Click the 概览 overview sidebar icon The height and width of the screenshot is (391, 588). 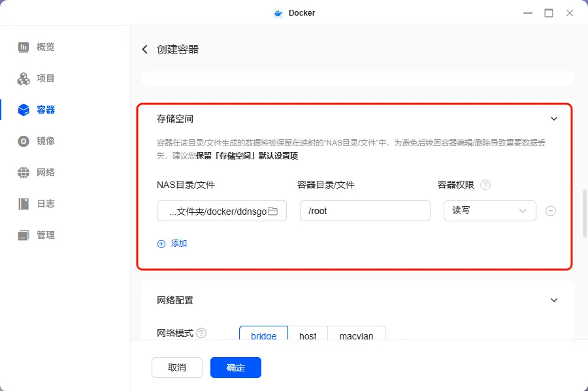(24, 47)
